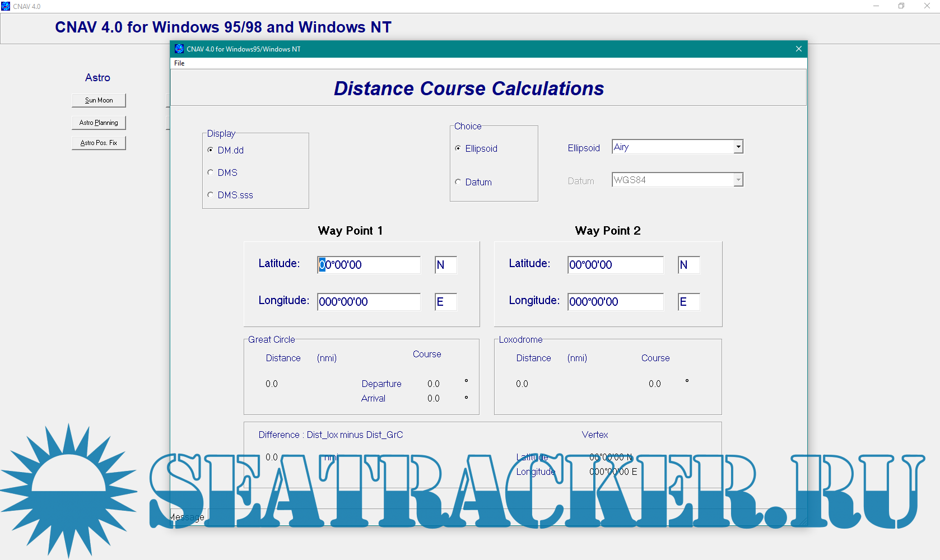940x560 pixels.
Task: Click Way Point 1 Latitude field
Action: [369, 265]
